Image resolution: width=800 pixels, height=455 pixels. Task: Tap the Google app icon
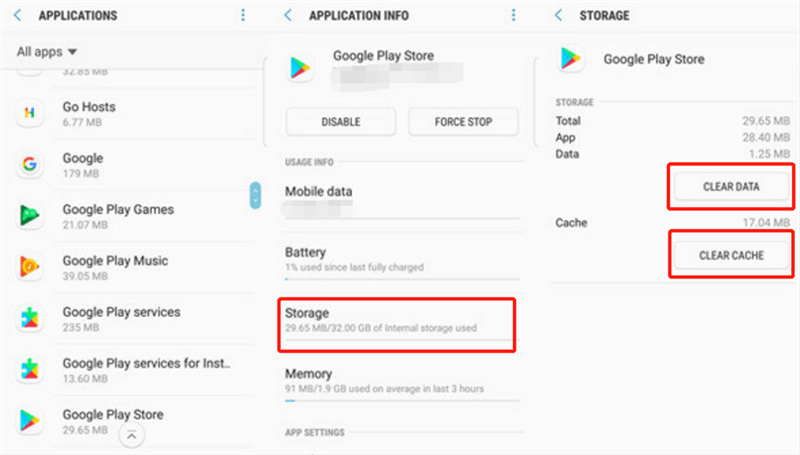tap(31, 164)
